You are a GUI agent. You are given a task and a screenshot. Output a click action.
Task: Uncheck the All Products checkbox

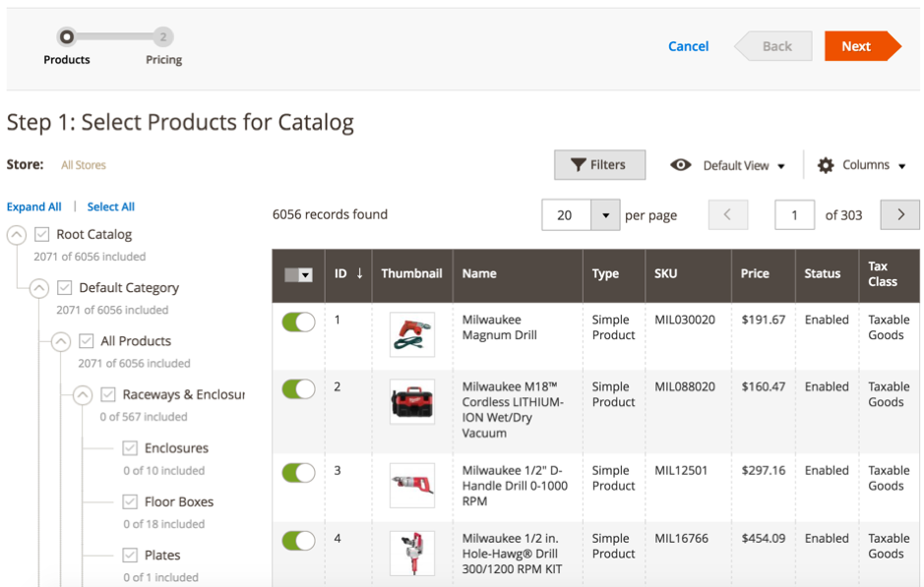point(86,341)
